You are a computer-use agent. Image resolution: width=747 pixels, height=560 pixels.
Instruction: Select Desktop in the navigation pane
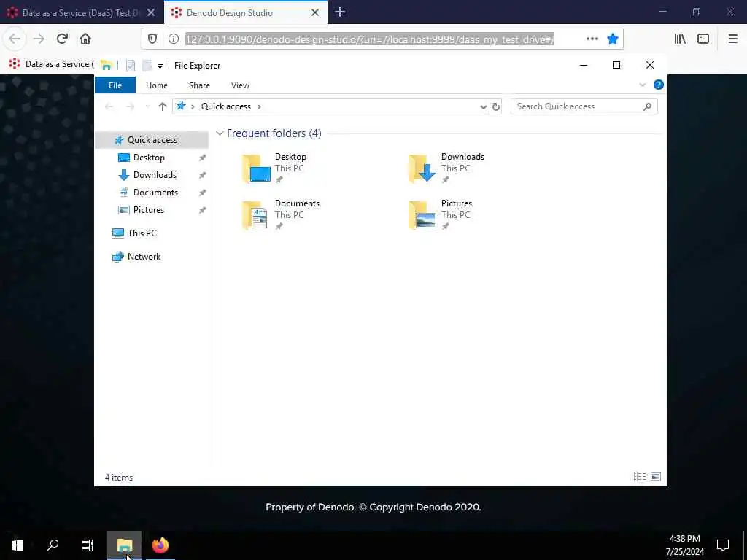pos(149,157)
